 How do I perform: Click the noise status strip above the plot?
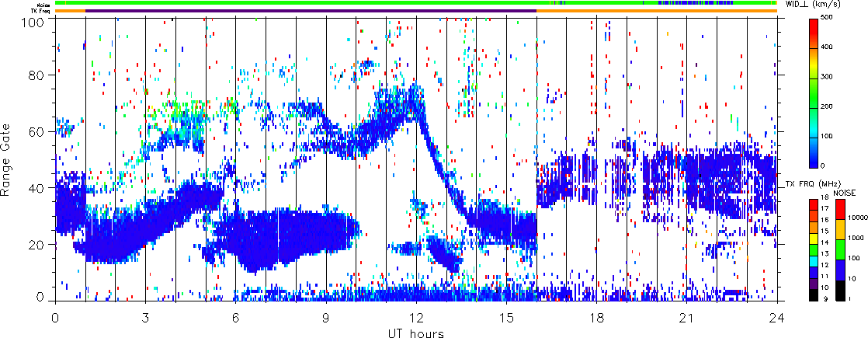click(416, 3)
